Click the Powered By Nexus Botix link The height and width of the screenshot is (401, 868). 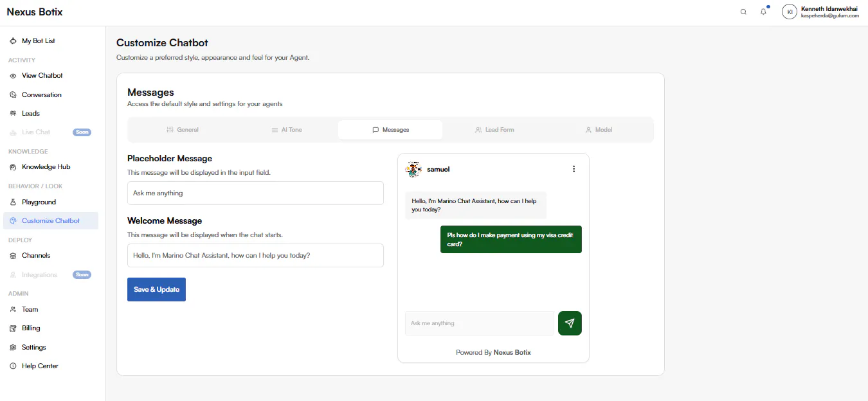coord(493,353)
